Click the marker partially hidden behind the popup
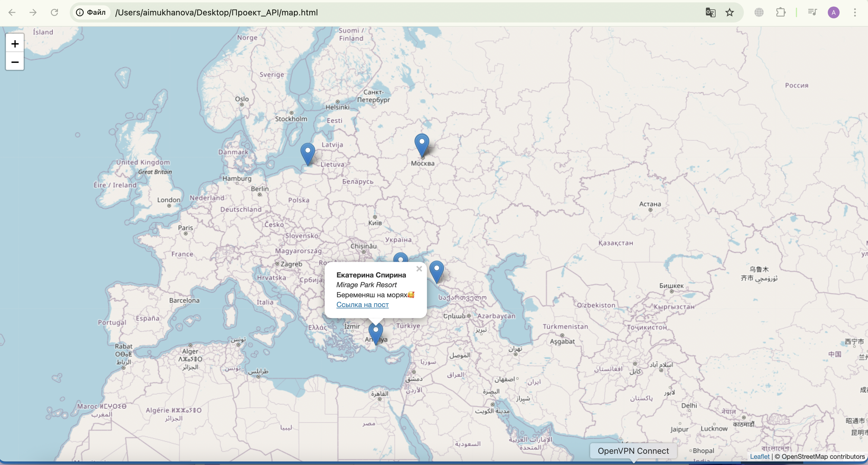The width and height of the screenshot is (868, 465). (400, 258)
